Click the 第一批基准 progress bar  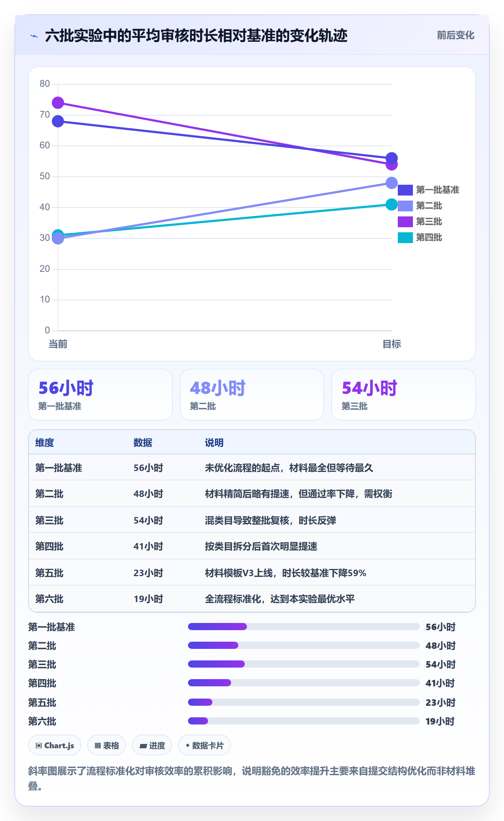[303, 627]
